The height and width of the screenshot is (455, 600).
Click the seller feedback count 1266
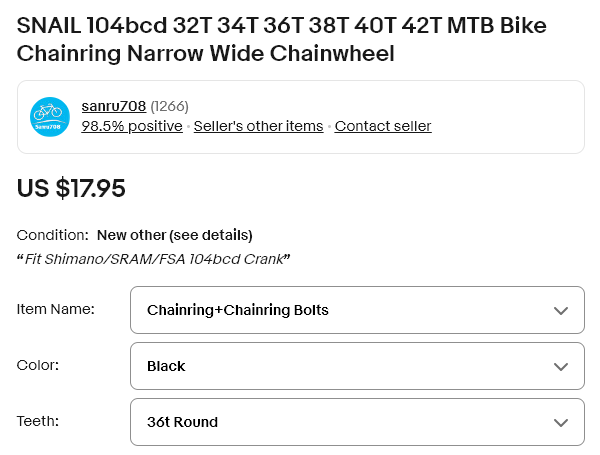coord(169,106)
